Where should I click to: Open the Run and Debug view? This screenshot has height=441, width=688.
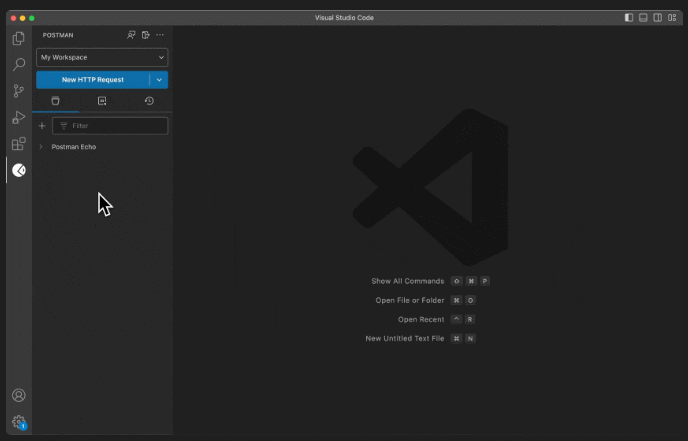coord(18,117)
